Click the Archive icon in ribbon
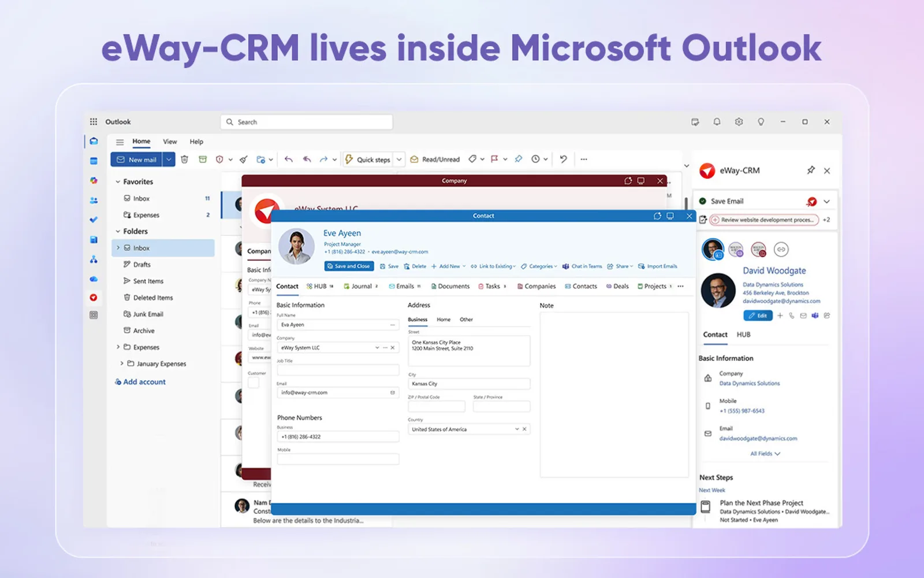Viewport: 924px width, 578px height. [203, 160]
